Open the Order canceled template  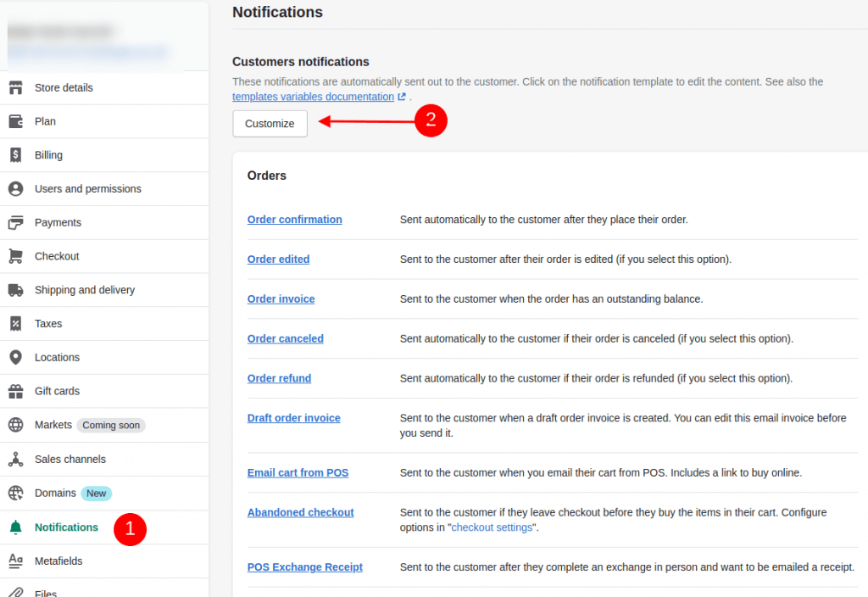pos(285,338)
